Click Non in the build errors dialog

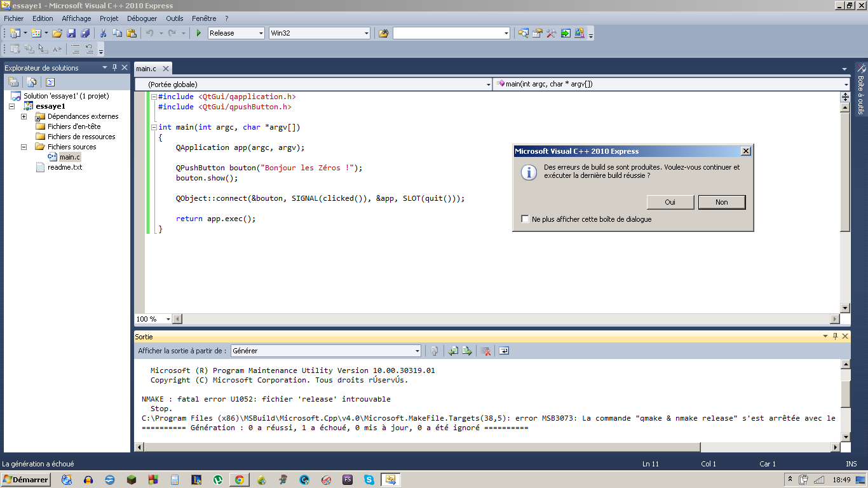click(722, 202)
